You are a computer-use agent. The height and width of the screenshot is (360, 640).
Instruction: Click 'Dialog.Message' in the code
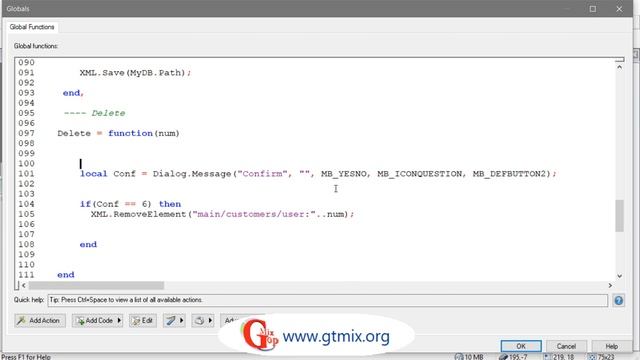pos(192,174)
